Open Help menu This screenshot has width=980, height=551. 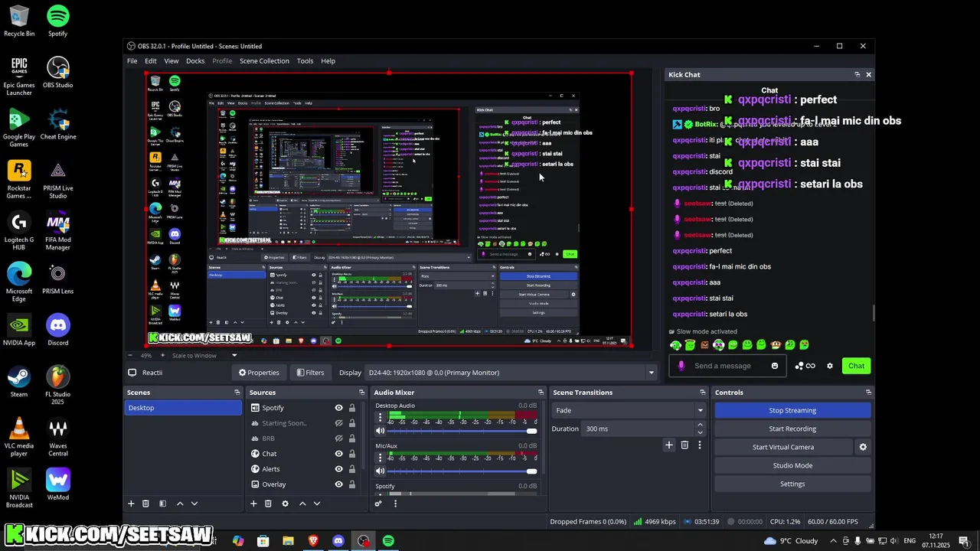(x=328, y=61)
